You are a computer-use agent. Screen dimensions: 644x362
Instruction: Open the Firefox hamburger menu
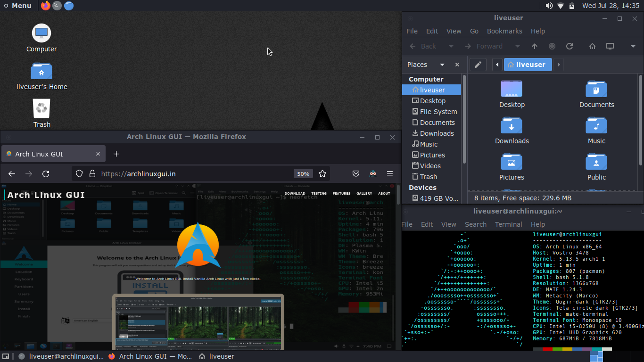point(390,174)
